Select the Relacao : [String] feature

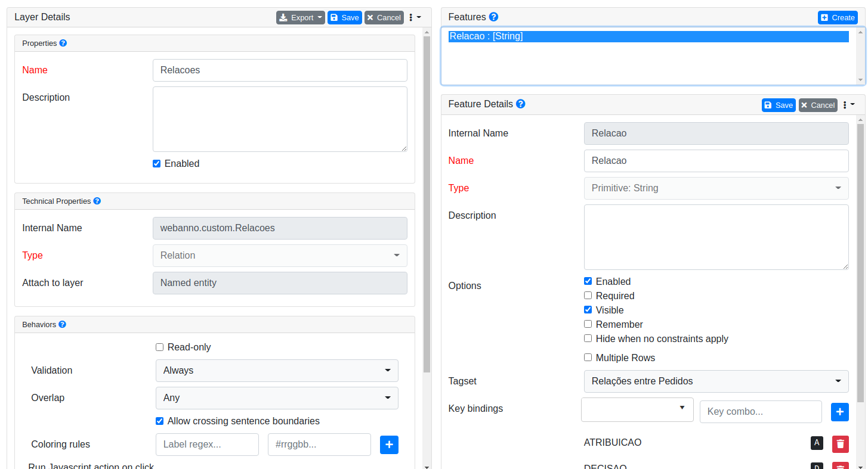(x=648, y=36)
